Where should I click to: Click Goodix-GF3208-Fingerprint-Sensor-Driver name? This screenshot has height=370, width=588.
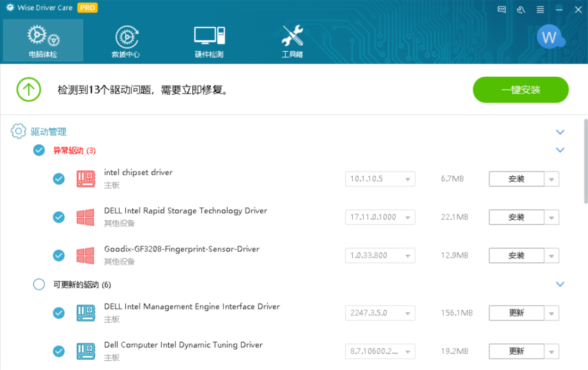pyautogui.click(x=181, y=249)
